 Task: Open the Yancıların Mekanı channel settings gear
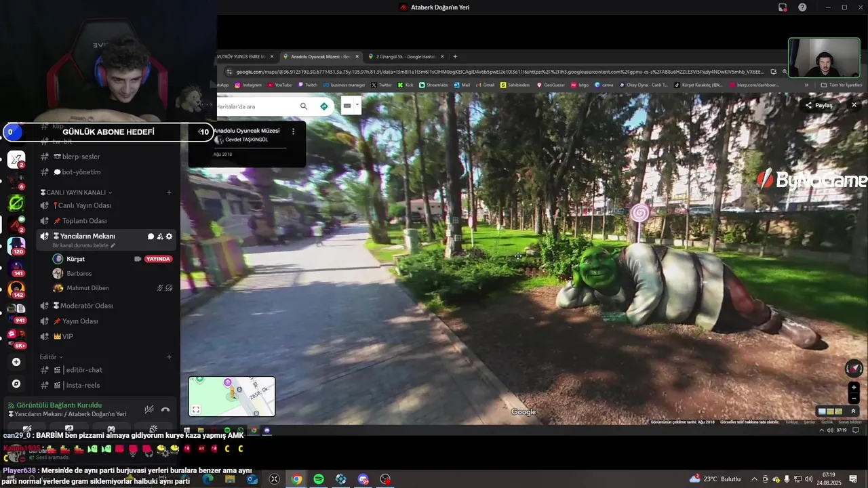point(169,237)
